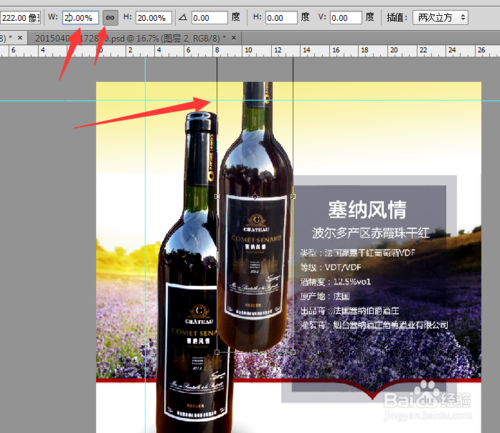
Task: Open the 两次立方 interpolation dropdown
Action: (x=440, y=17)
